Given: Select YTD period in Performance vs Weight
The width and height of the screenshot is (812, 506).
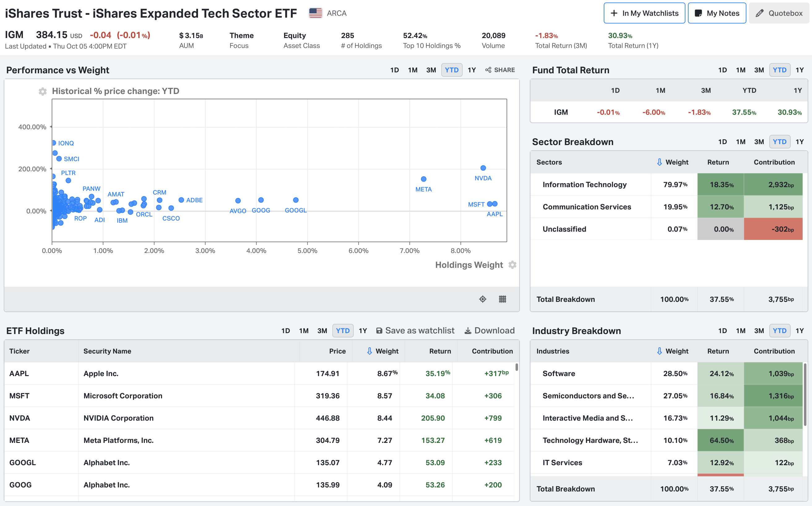Looking at the screenshot, I should pyautogui.click(x=452, y=70).
